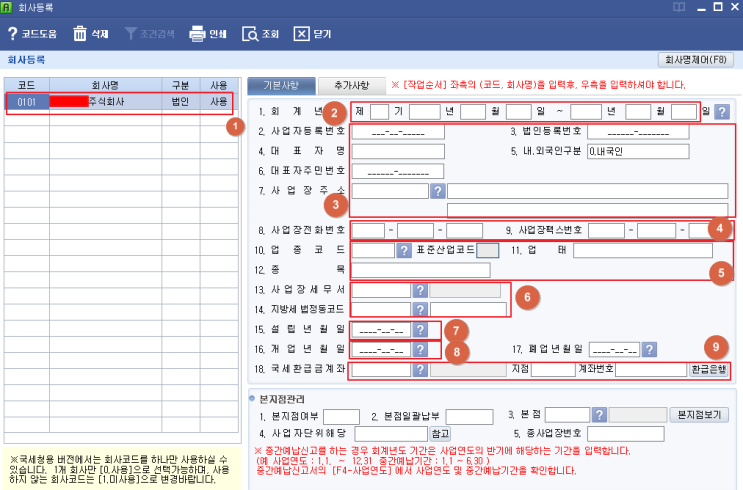Click the 본점일괄납부 input field
Screen dimensions: 743x490
469,417
